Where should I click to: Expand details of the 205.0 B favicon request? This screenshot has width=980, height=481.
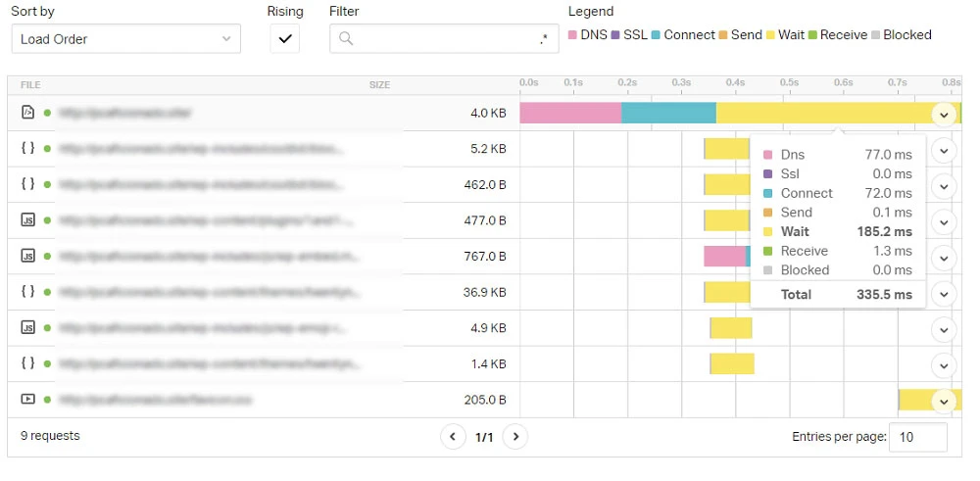coord(944,401)
